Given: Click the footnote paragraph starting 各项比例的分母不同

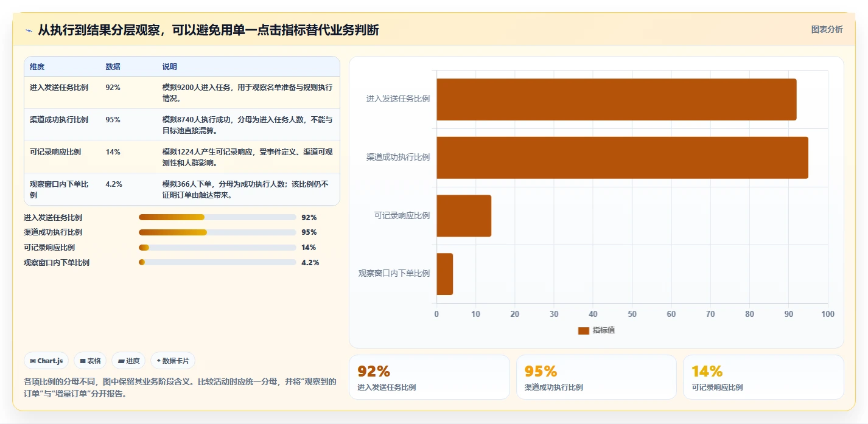Looking at the screenshot, I should [180, 388].
